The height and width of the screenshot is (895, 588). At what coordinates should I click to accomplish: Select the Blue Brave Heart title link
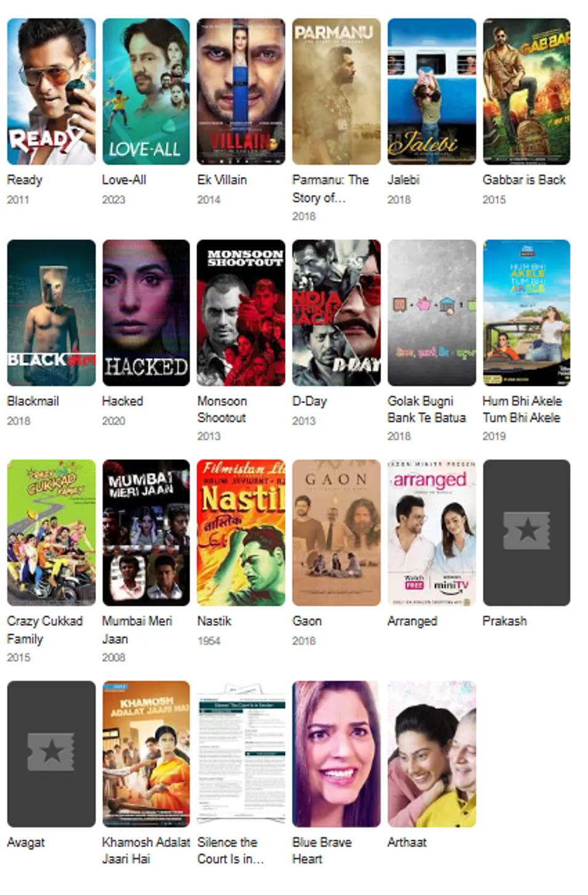[x=322, y=850]
